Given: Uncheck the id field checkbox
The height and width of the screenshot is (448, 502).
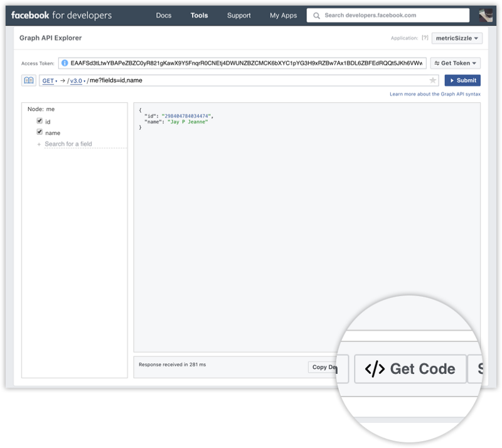Looking at the screenshot, I should click(x=40, y=120).
